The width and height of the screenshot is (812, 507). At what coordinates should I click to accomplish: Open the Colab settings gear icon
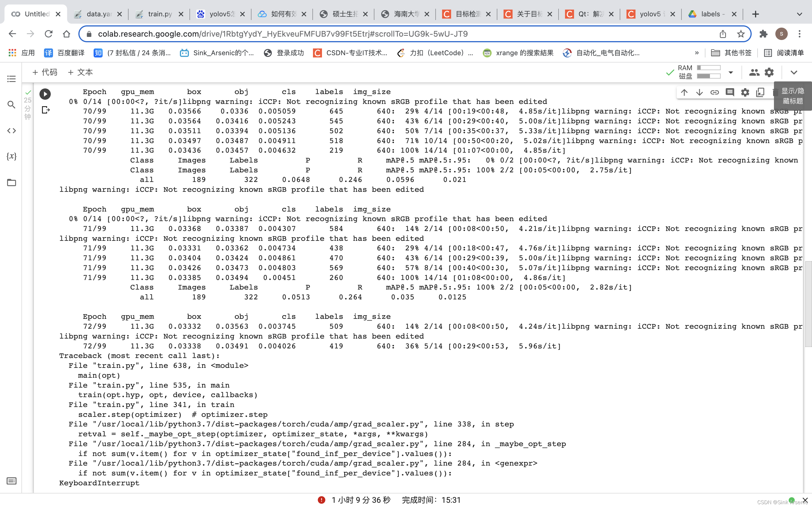769,72
